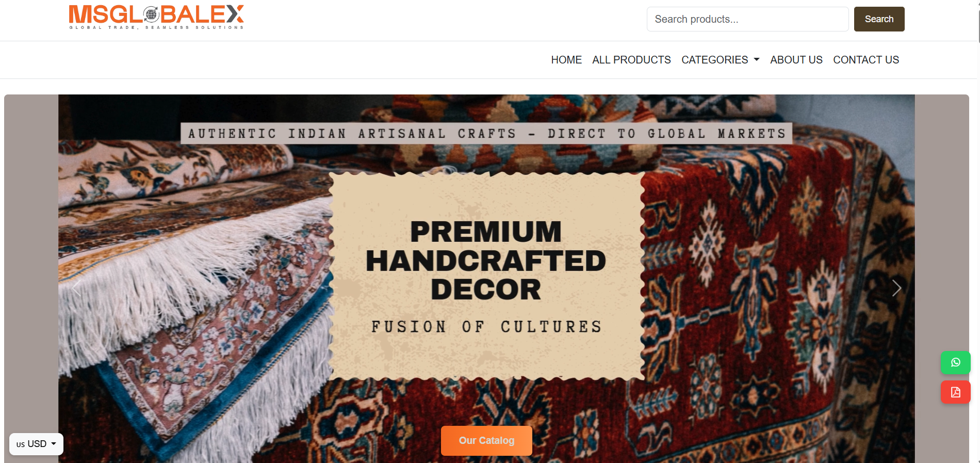Image resolution: width=980 pixels, height=463 pixels.
Task: Visit the ABOUT US page
Action: coord(796,60)
